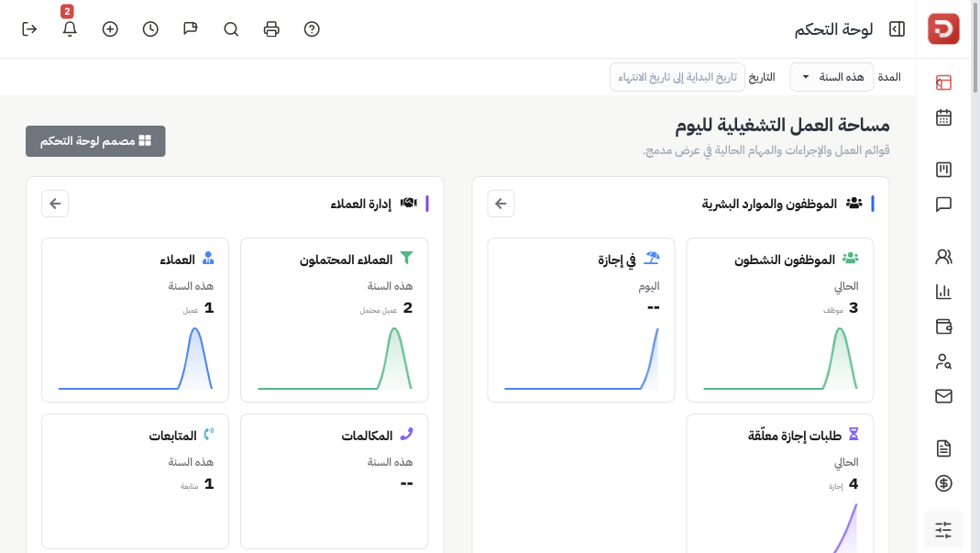This screenshot has height=553, width=980.
Task: Open mail envelope icon in sidebar
Action: pos(943,396)
